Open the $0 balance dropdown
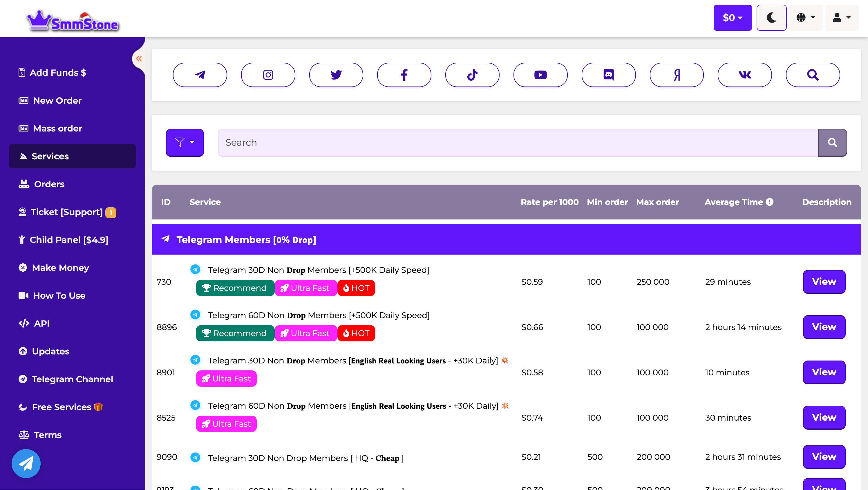The width and height of the screenshot is (868, 490). click(732, 17)
